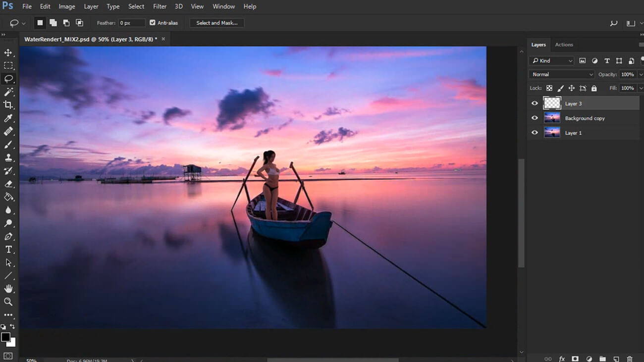
Task: Switch to the Actions tab
Action: (564, 45)
